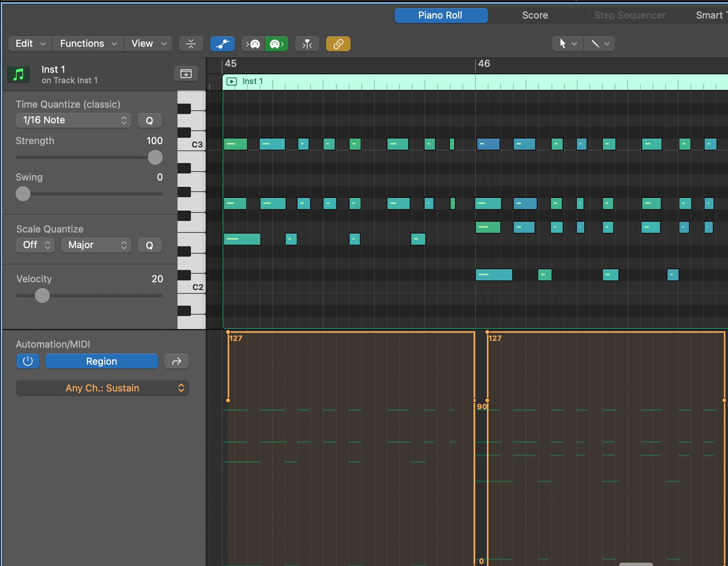Open the Any Ch.: Sustain parameter dropdown
Screen dimensions: 728x566
coord(102,388)
